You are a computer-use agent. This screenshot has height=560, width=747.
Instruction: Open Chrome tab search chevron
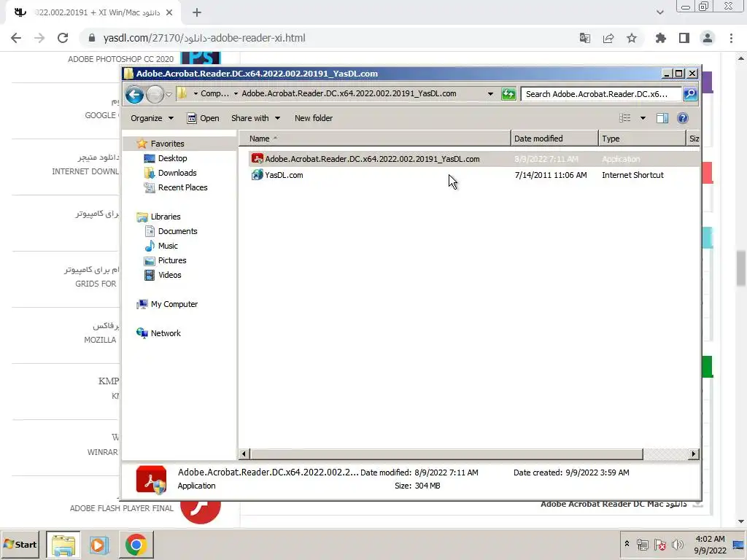659,12
